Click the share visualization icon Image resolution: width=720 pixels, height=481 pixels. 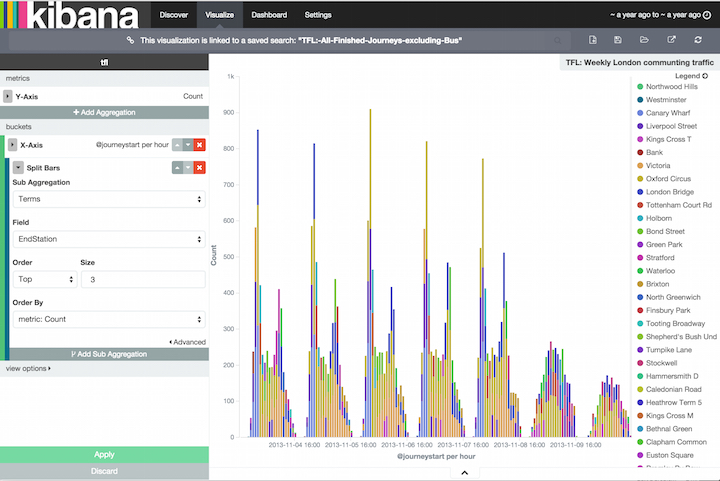(x=671, y=40)
